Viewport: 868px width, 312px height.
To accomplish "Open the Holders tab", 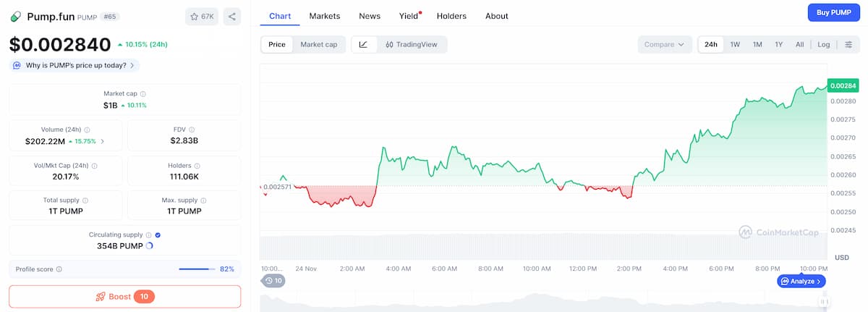I will point(451,16).
